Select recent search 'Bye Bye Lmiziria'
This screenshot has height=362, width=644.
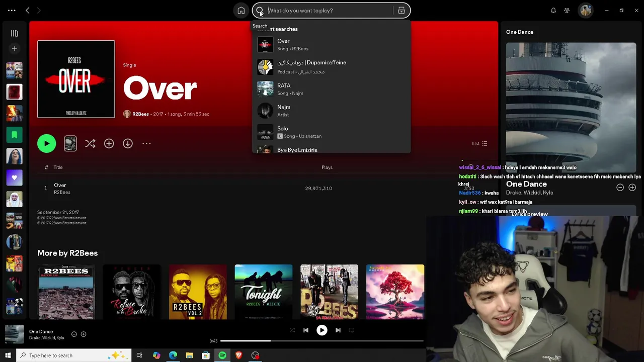click(x=331, y=149)
